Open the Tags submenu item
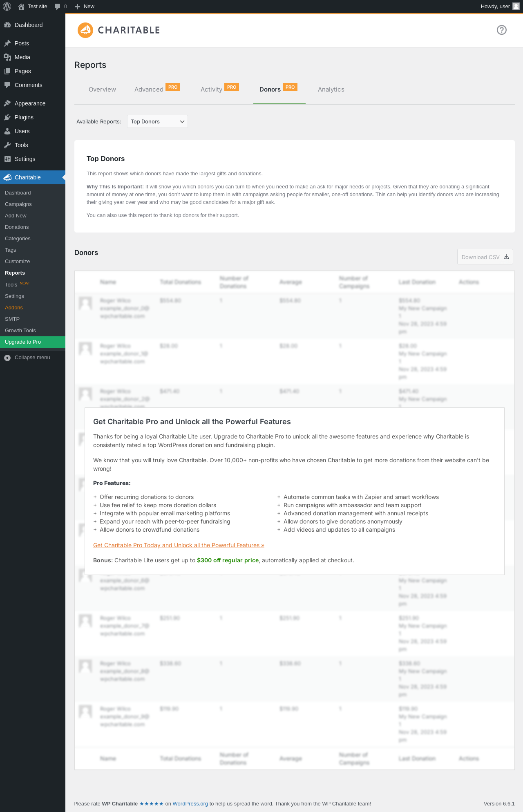This screenshot has width=523, height=812. tap(33, 250)
